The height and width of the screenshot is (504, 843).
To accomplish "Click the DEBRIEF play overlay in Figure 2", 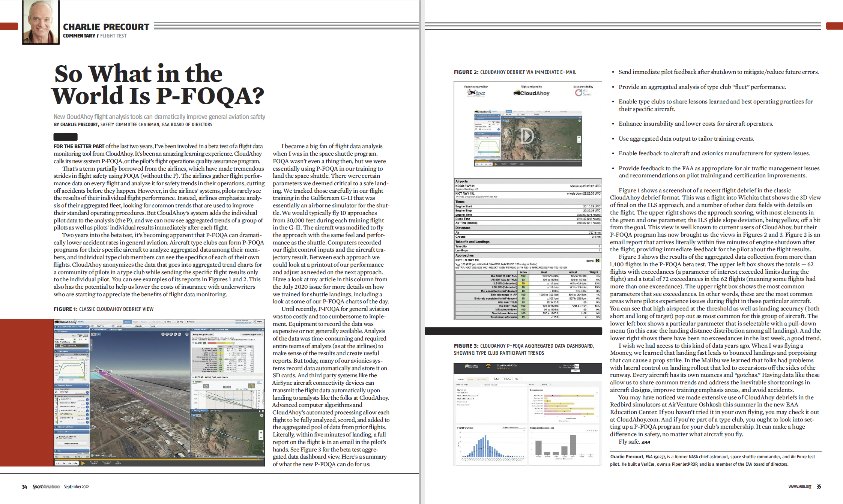I will 527,137.
